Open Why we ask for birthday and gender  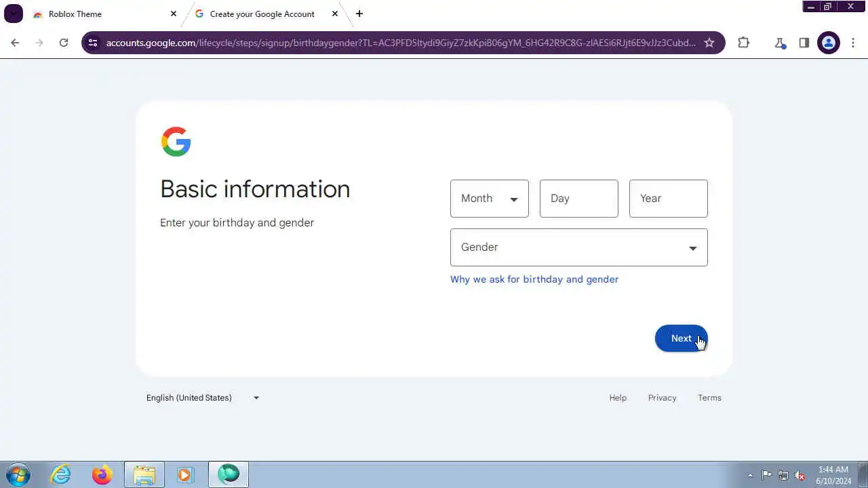click(x=534, y=279)
